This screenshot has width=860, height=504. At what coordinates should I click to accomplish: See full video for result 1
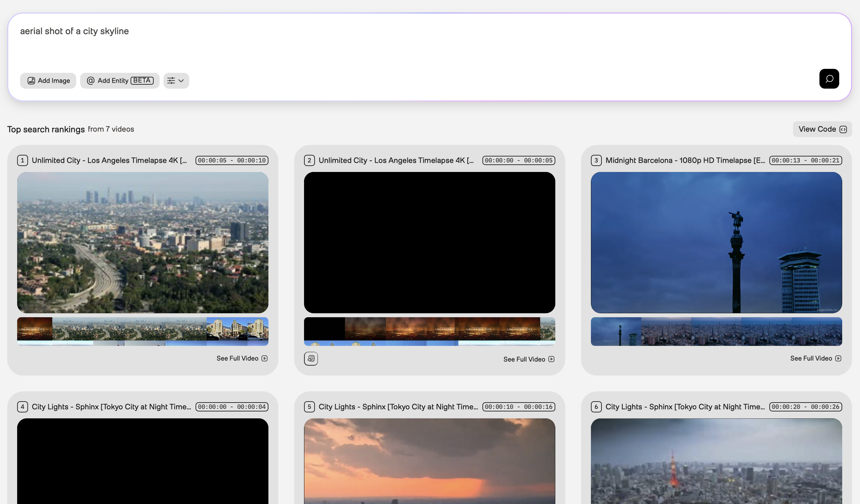point(242,358)
